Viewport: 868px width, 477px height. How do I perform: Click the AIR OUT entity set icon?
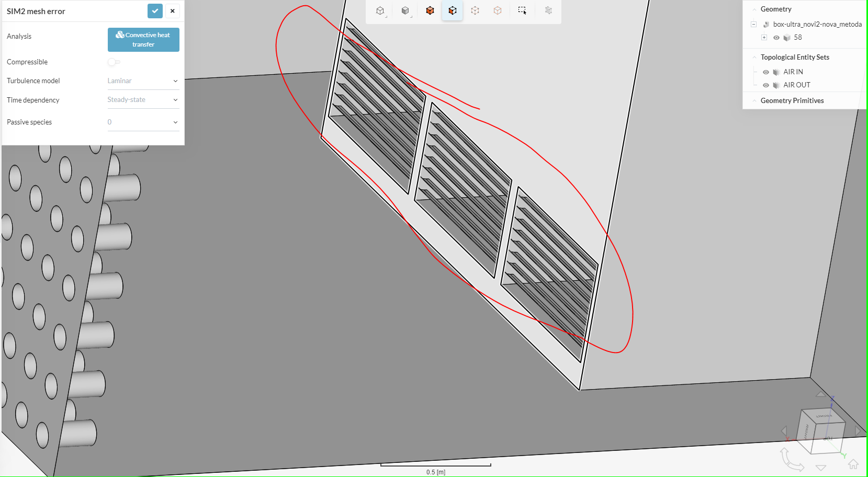click(776, 85)
